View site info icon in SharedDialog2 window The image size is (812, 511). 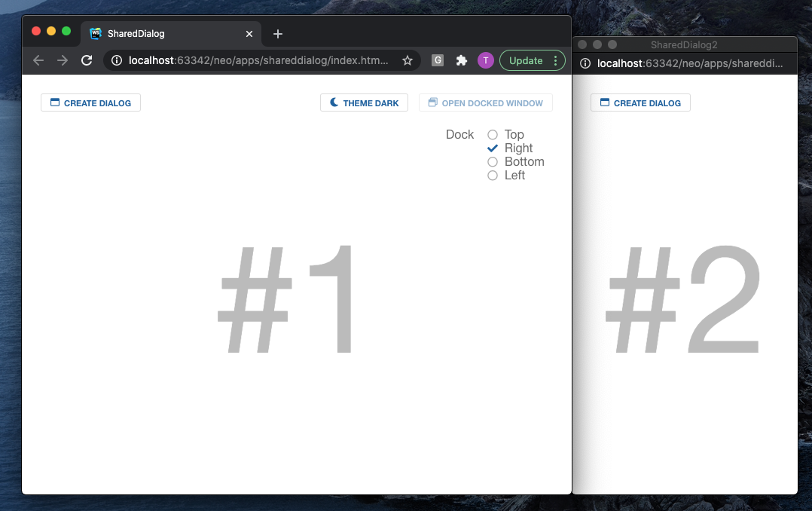point(585,63)
